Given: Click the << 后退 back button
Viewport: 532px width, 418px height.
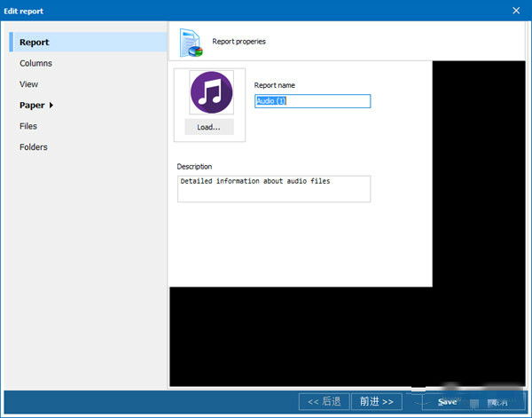Looking at the screenshot, I should click(x=324, y=402).
